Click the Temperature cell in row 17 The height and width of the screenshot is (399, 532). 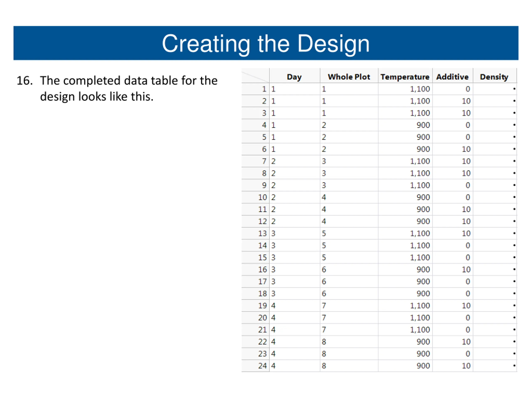405,281
